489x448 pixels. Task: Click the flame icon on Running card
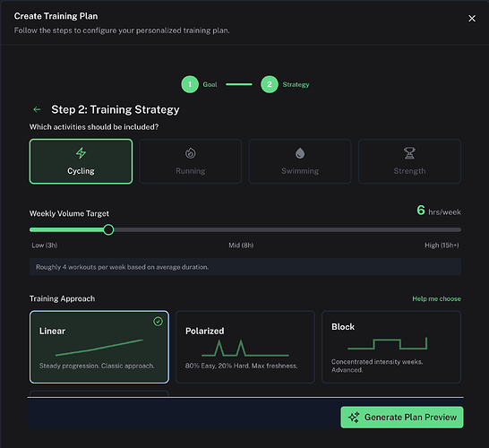point(191,153)
